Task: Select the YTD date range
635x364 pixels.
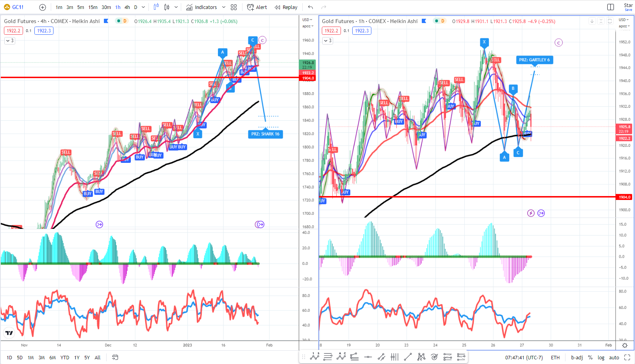Action: click(65, 357)
